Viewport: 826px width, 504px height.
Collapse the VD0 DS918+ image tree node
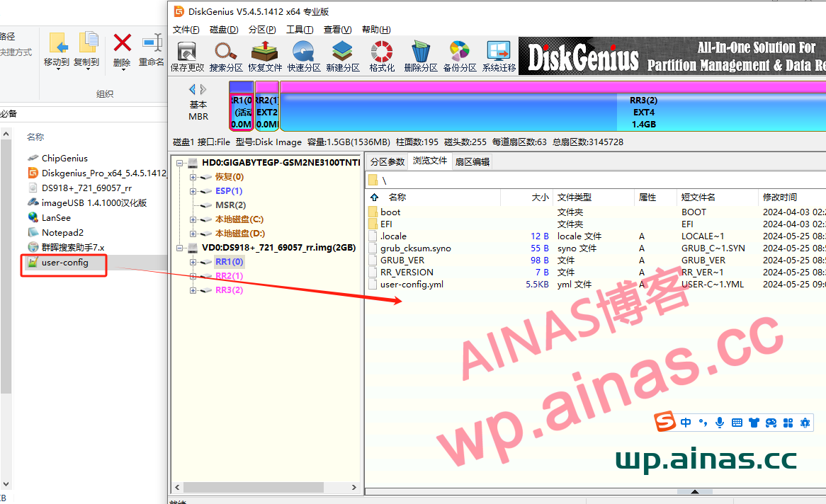point(180,248)
